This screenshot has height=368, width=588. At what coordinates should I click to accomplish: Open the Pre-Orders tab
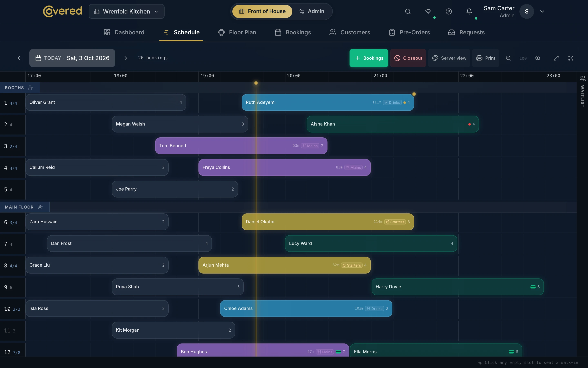(x=409, y=32)
